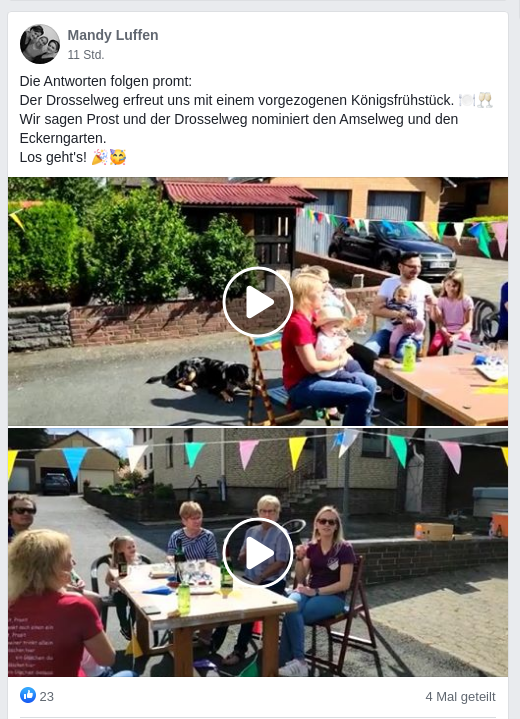The height and width of the screenshot is (719, 520).
Task: Play the bottom video of the table gathering
Action: pos(258,553)
